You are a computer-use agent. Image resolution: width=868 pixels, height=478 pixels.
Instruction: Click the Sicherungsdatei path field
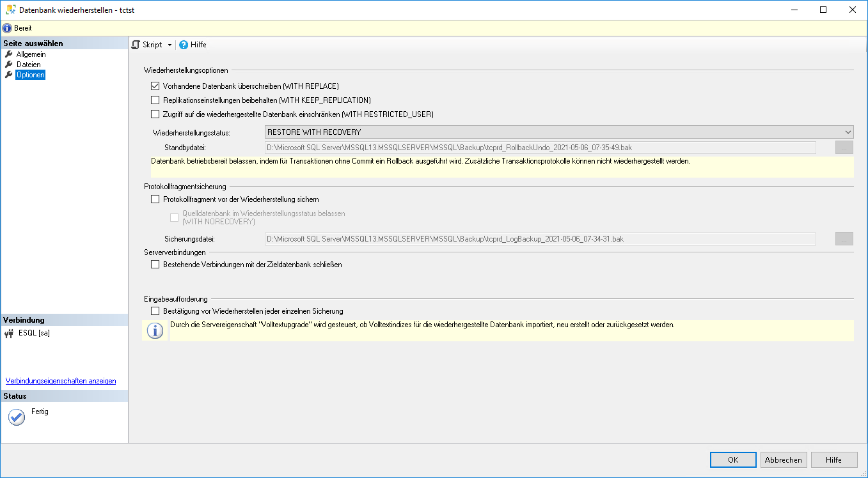tap(540, 239)
